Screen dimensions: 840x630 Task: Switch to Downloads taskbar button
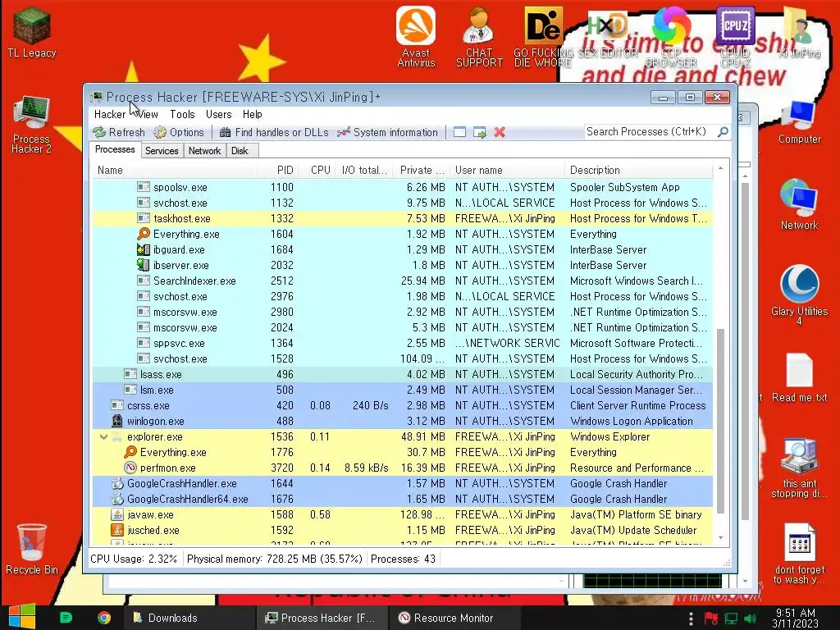pyautogui.click(x=189, y=618)
